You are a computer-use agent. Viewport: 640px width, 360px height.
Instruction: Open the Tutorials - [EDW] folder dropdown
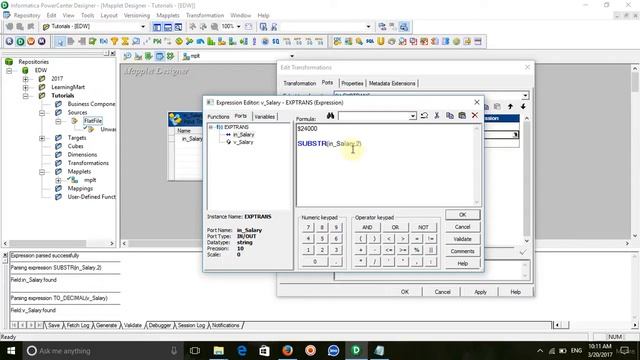click(x=143, y=27)
